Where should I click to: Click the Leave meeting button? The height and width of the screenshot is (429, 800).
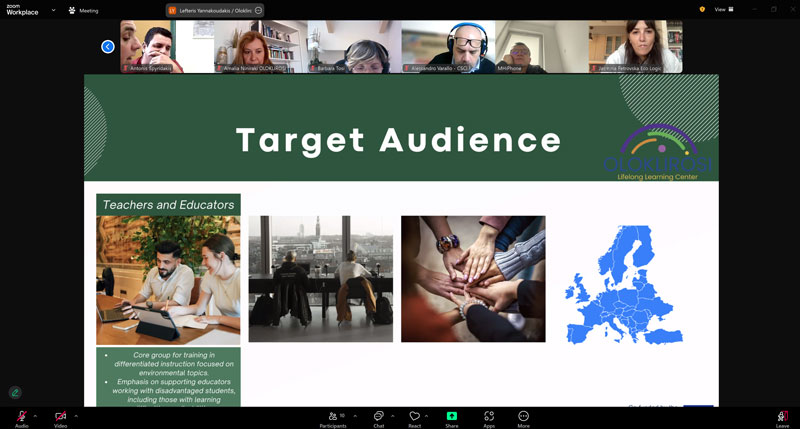click(x=782, y=416)
